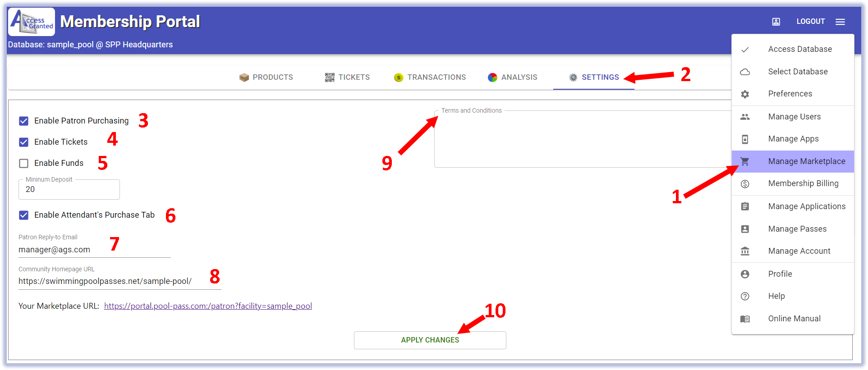The width and height of the screenshot is (868, 370).
Task: Click the Help question mark icon
Action: click(x=745, y=296)
